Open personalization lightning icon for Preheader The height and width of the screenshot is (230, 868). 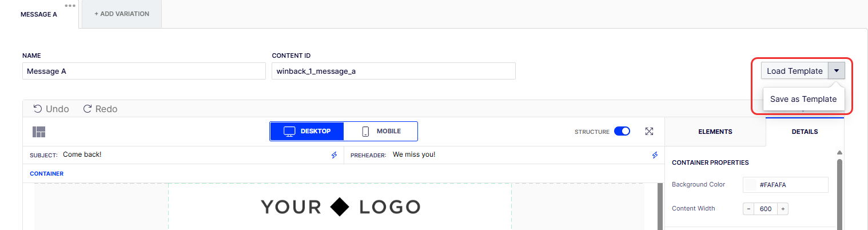(655, 155)
